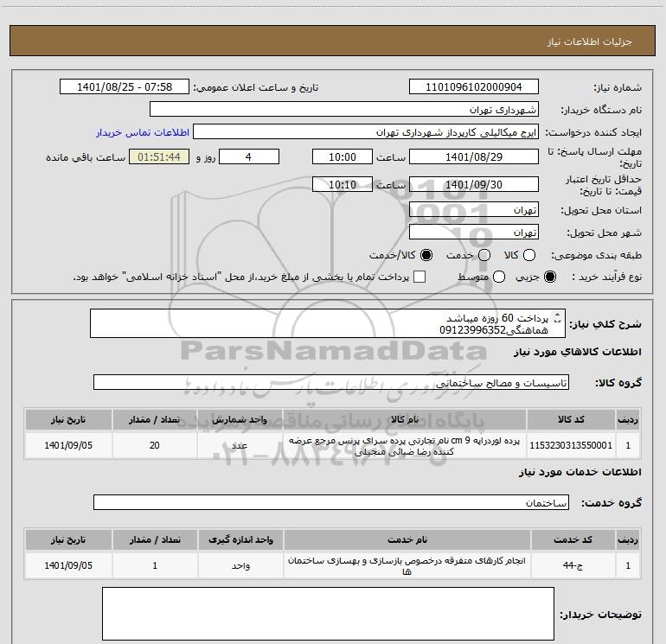Screen dimensions: 666x644
Task: Click the service need date 1401/09/05
Action: (x=68, y=565)
